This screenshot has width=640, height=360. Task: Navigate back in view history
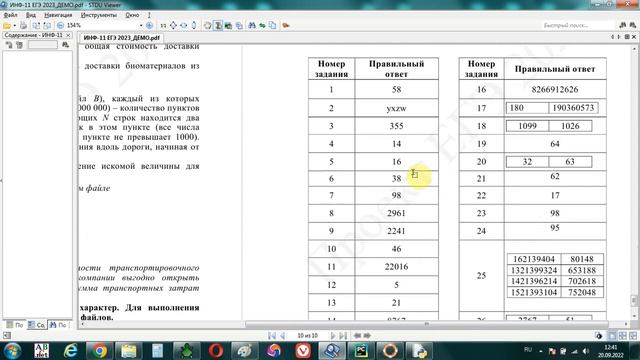pyautogui.click(x=357, y=336)
